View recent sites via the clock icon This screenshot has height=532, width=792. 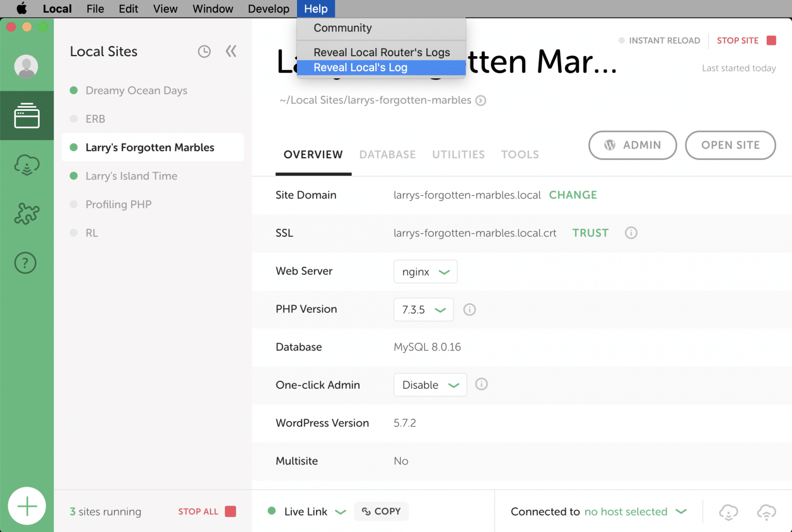coord(204,51)
